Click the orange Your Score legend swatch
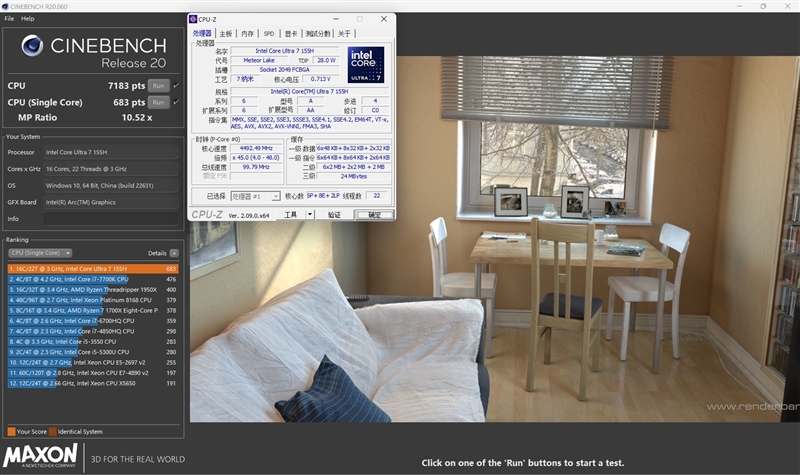The width and height of the screenshot is (800, 475). pos(11,431)
